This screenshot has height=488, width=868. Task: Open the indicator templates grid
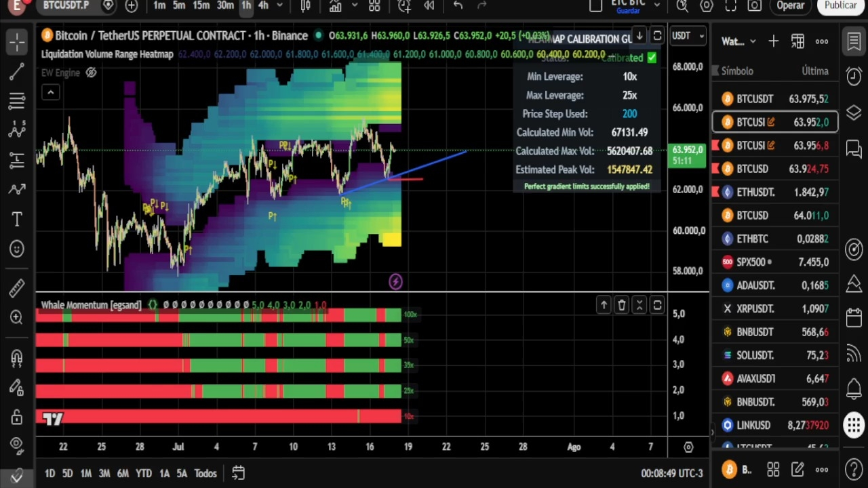coord(374,5)
